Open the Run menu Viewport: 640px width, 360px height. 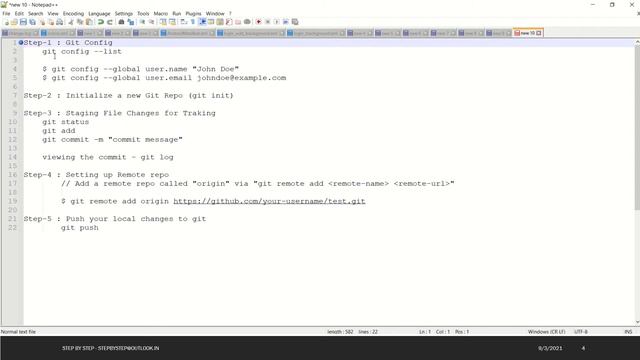(x=176, y=13)
